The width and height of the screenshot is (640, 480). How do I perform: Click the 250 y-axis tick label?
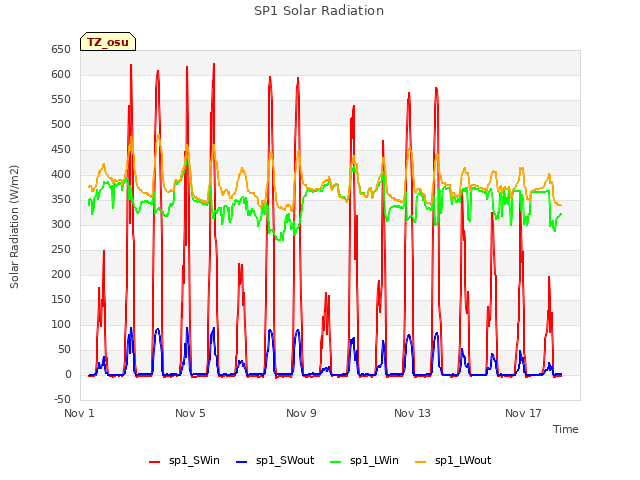pyautogui.click(x=61, y=249)
